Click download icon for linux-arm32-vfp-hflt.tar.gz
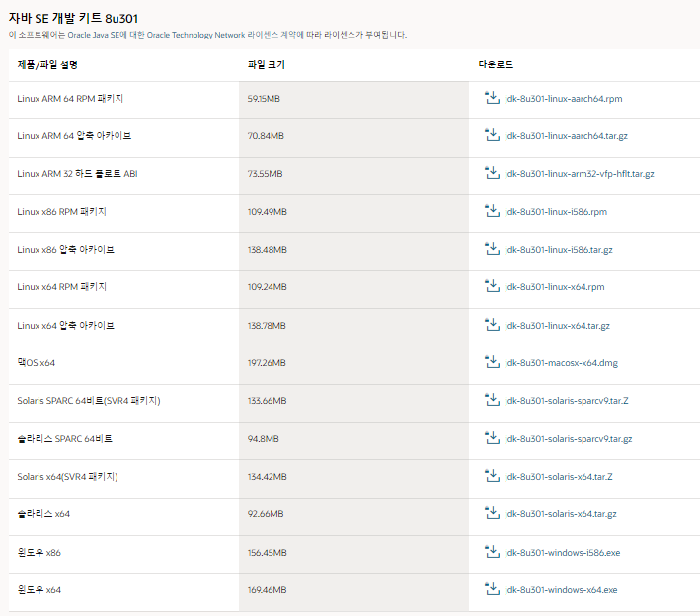The width and height of the screenshot is (700, 616). click(x=492, y=173)
